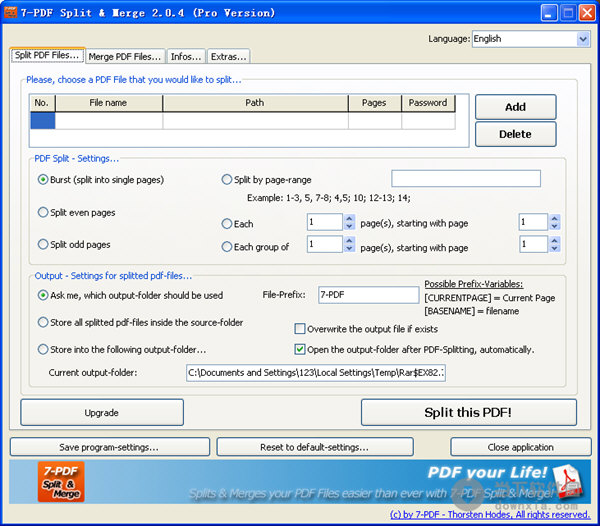Select the Split by page-range option
600x526 pixels.
pyautogui.click(x=227, y=180)
